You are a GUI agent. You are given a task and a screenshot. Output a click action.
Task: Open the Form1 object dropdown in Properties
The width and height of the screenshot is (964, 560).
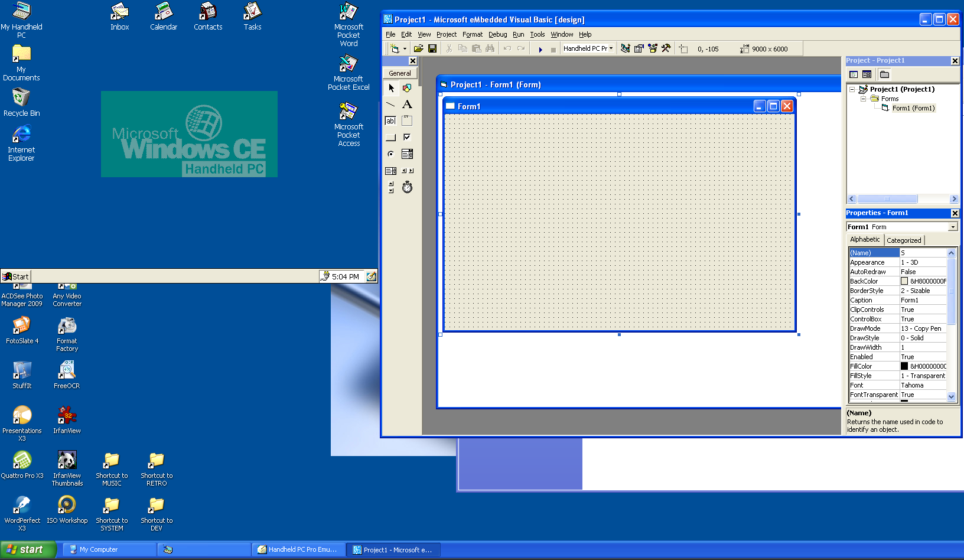(953, 227)
